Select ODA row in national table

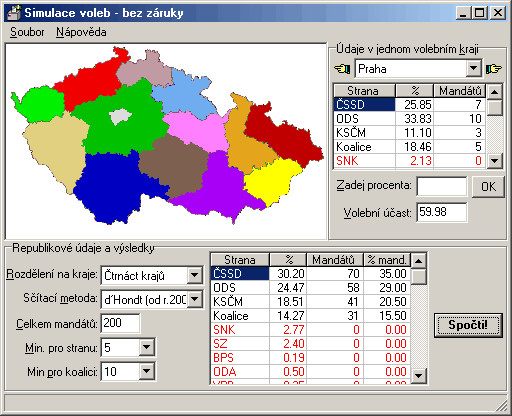(x=310, y=372)
